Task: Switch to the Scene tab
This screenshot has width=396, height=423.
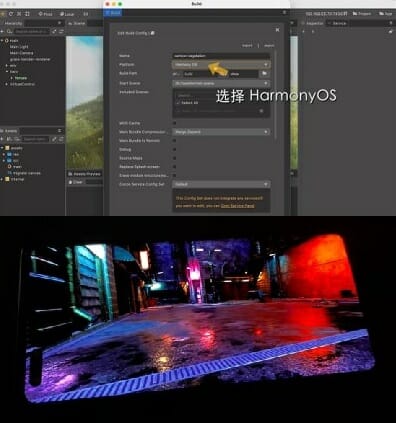Action: (x=77, y=23)
